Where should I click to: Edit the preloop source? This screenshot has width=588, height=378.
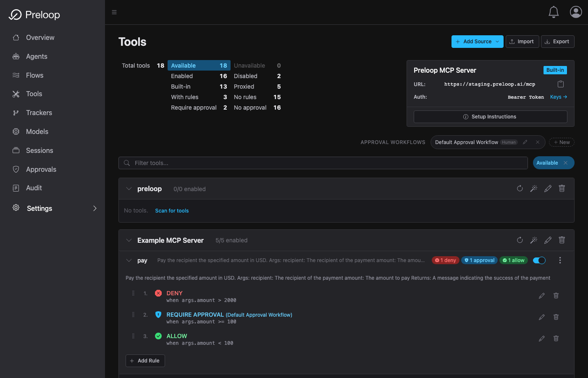click(548, 189)
